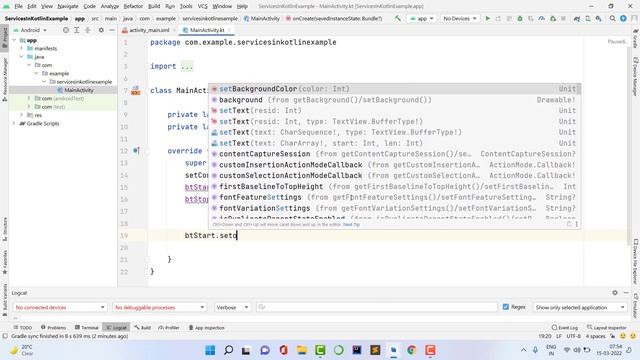Open the SDK Manager toolbar icon
The height and width of the screenshot is (360, 640).
(598, 18)
